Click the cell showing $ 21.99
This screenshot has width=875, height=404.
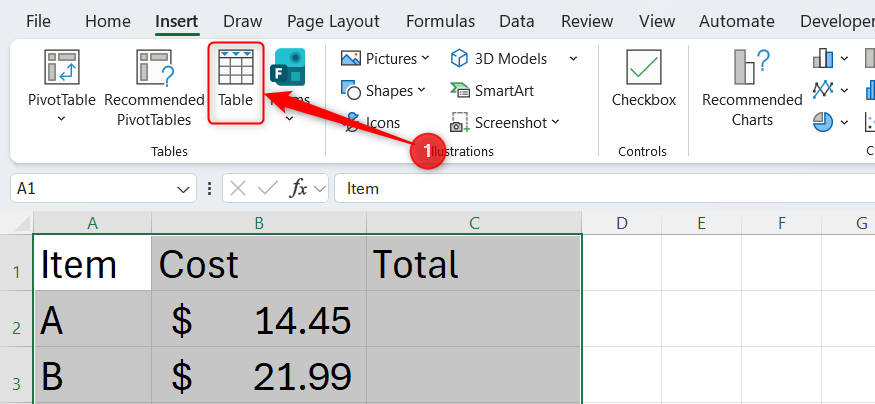pos(259,375)
